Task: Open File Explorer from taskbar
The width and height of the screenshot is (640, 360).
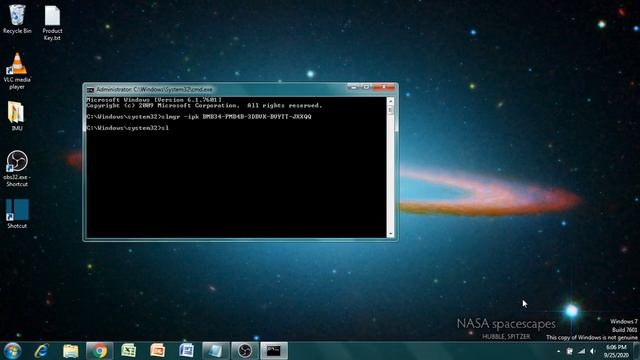Action: pyautogui.click(x=71, y=351)
